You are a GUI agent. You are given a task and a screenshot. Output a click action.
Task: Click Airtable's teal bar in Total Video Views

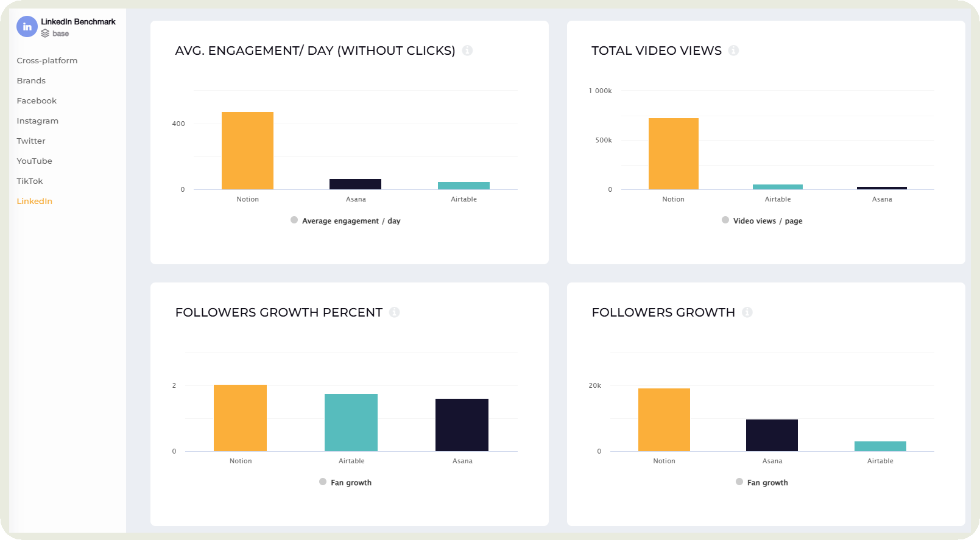[x=778, y=187]
